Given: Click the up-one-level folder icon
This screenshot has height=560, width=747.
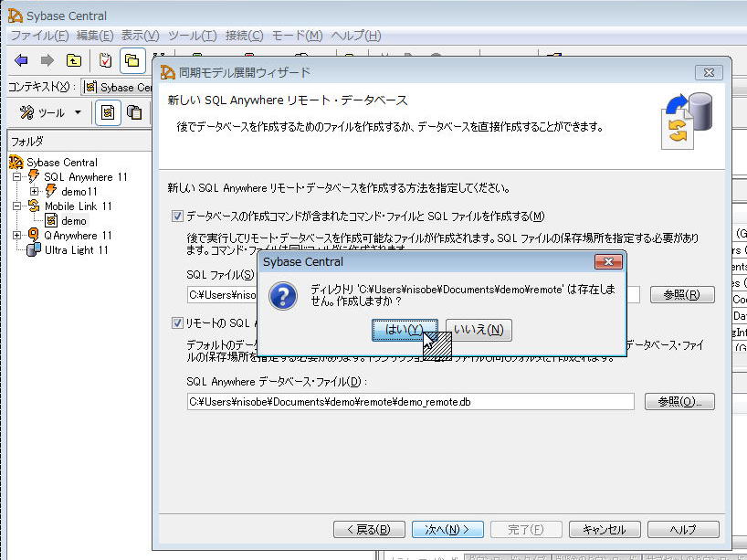Looking at the screenshot, I should (73, 60).
